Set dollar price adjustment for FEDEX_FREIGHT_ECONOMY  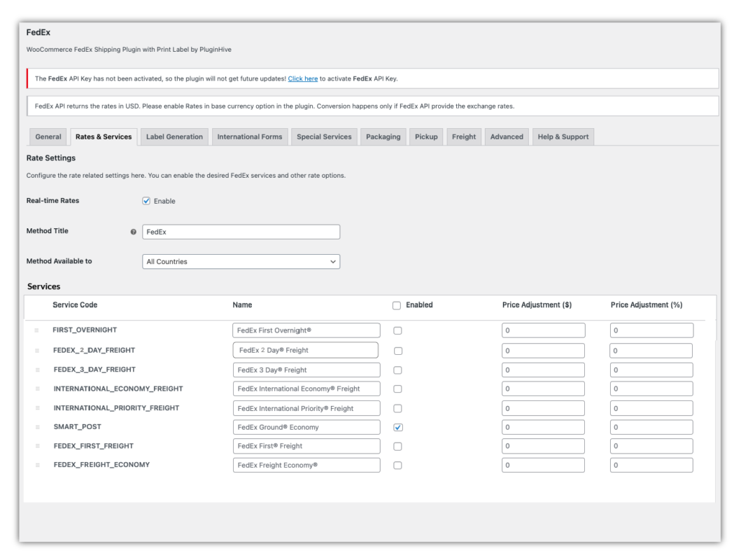[x=544, y=465]
